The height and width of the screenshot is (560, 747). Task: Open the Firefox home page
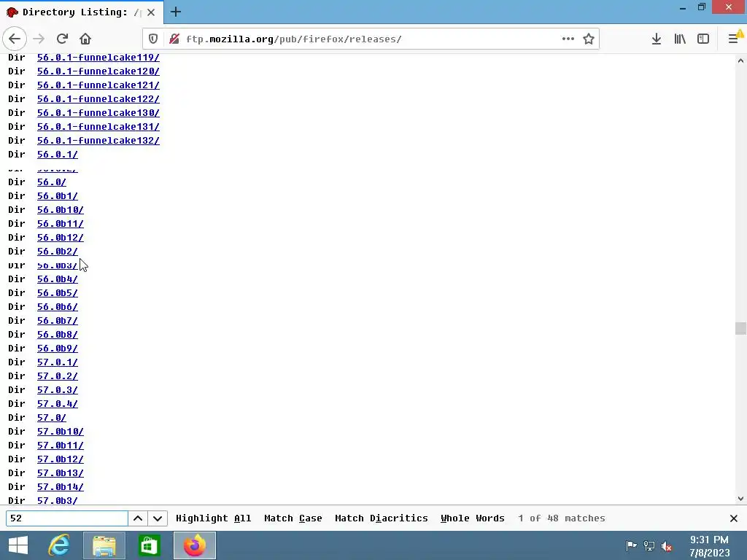(x=85, y=39)
